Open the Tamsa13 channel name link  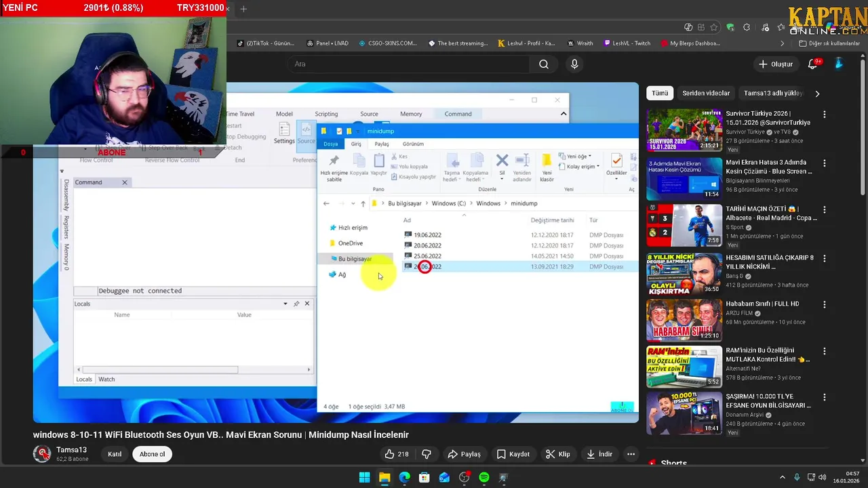(x=71, y=450)
